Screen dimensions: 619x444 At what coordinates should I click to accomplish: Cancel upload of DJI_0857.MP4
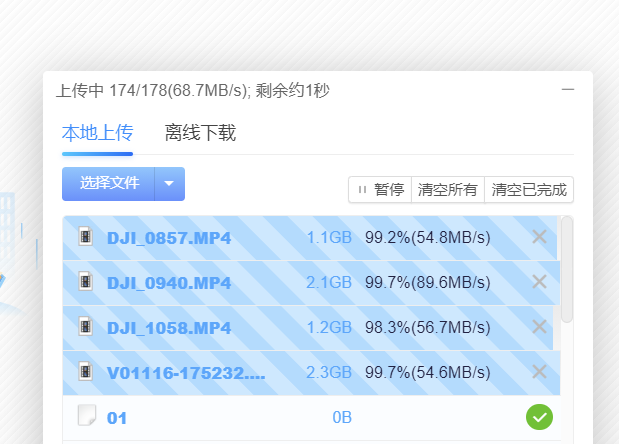539,237
